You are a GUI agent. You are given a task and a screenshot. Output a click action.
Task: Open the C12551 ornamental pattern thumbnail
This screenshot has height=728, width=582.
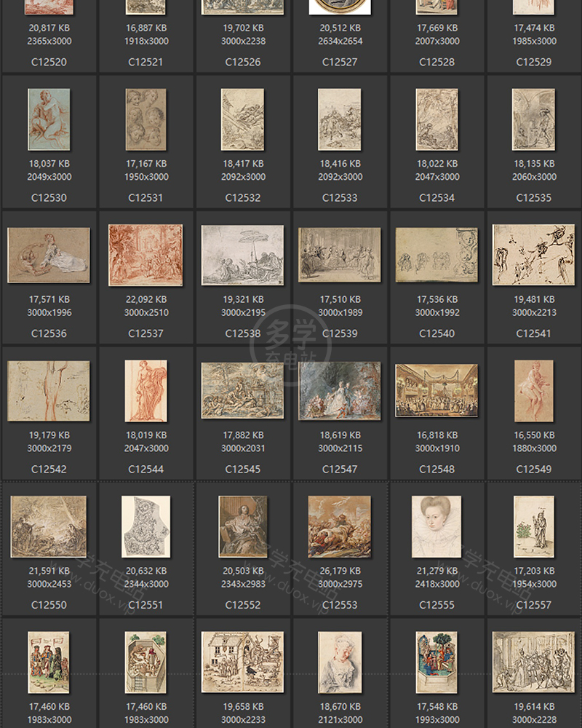pyautogui.click(x=145, y=526)
